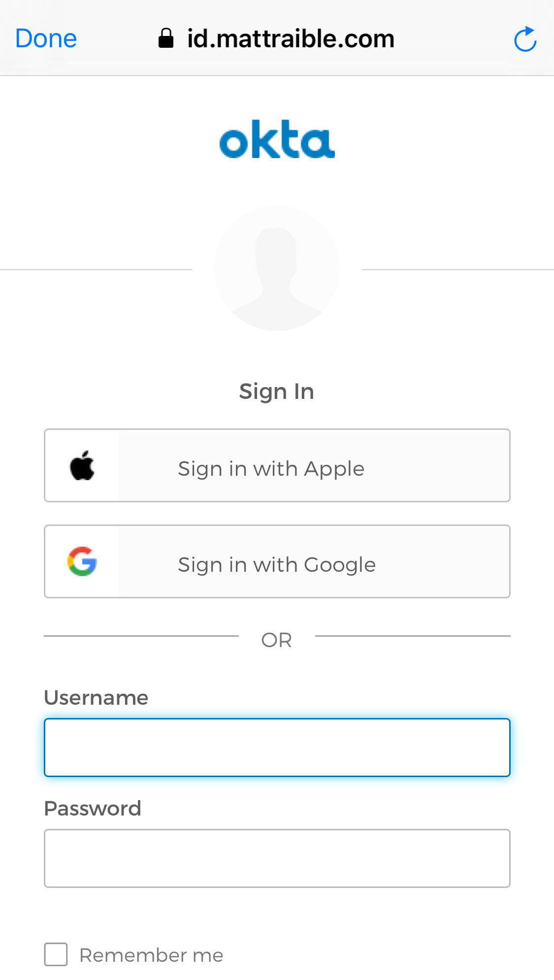554x980 pixels.
Task: Click the Password field label
Action: pyautogui.click(x=93, y=809)
